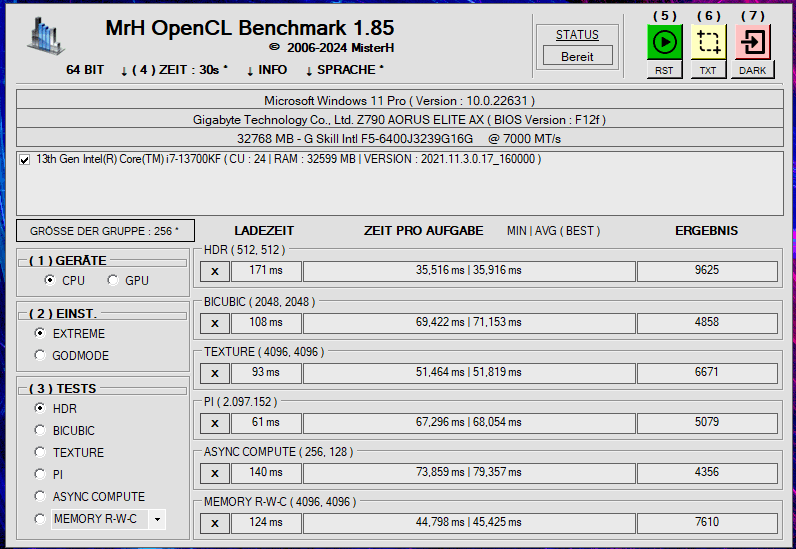
Task: Click TEXTURE load time 93 ms
Action: [x=267, y=373]
